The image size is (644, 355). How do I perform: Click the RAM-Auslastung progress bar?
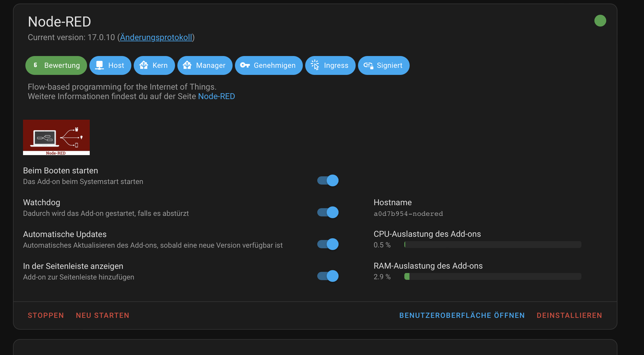coord(493,276)
